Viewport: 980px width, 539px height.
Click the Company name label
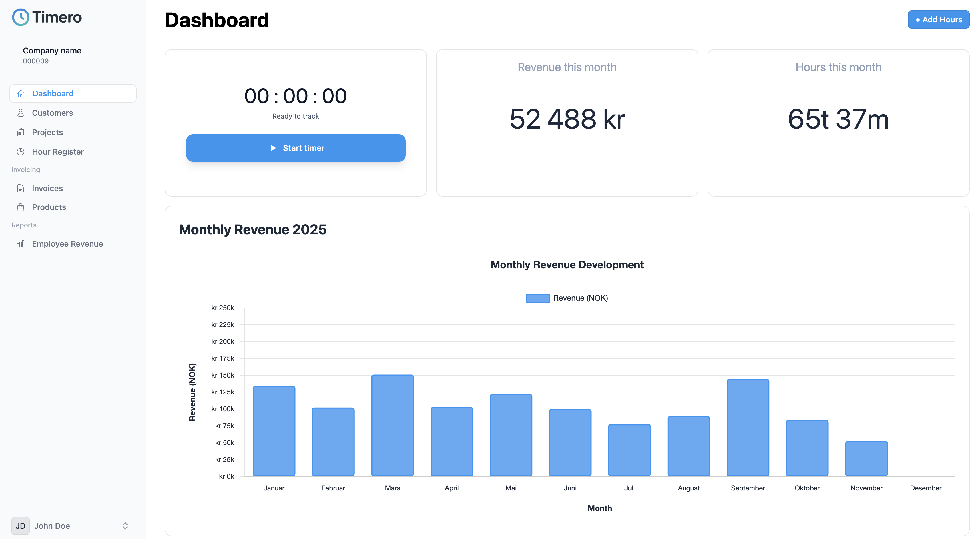(x=52, y=51)
